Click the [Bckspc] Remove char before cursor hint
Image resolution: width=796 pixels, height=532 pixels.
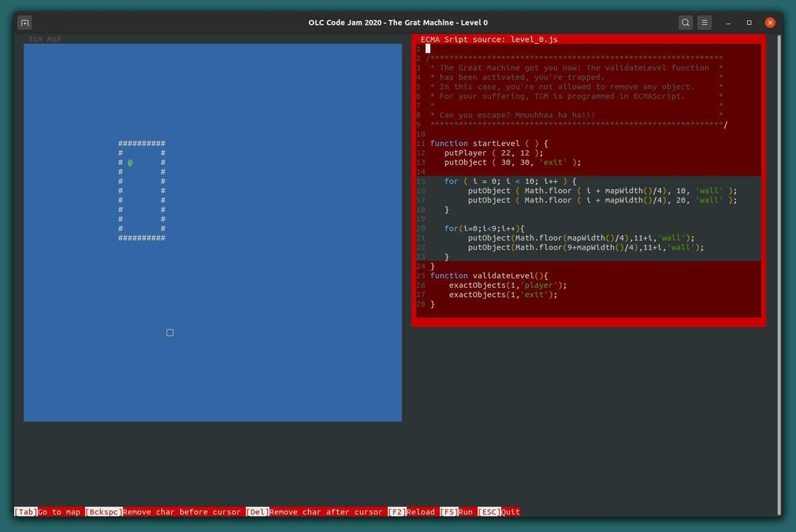[x=163, y=512]
